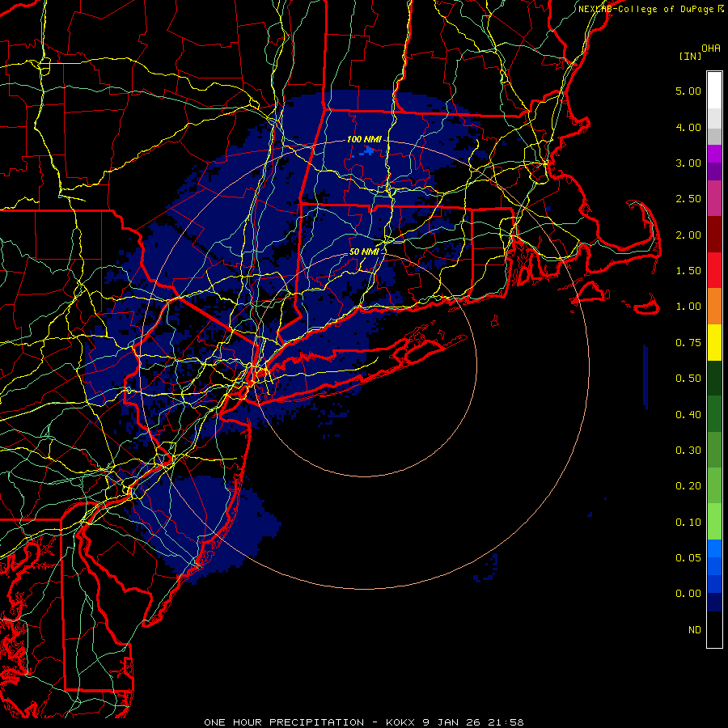Click the dark red color band in legend
Viewport: 728px width, 728px height.
tap(714, 235)
